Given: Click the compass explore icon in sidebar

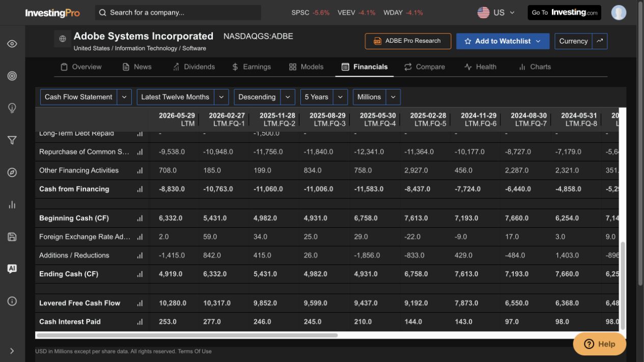Looking at the screenshot, I should (12, 172).
